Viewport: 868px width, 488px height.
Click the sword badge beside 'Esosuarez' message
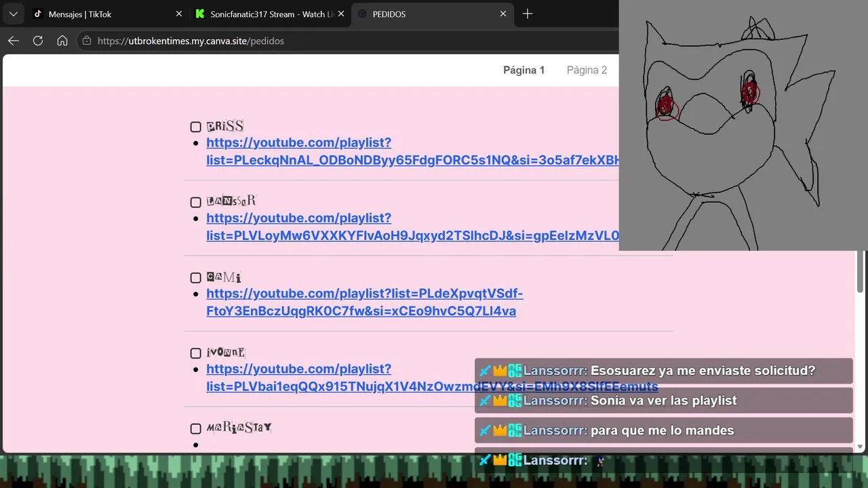tap(485, 371)
